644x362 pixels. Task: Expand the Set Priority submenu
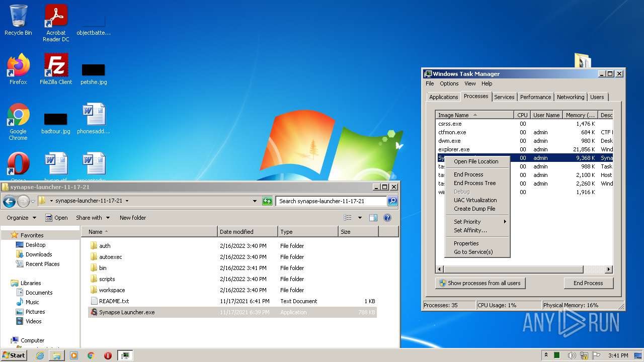[x=477, y=222]
